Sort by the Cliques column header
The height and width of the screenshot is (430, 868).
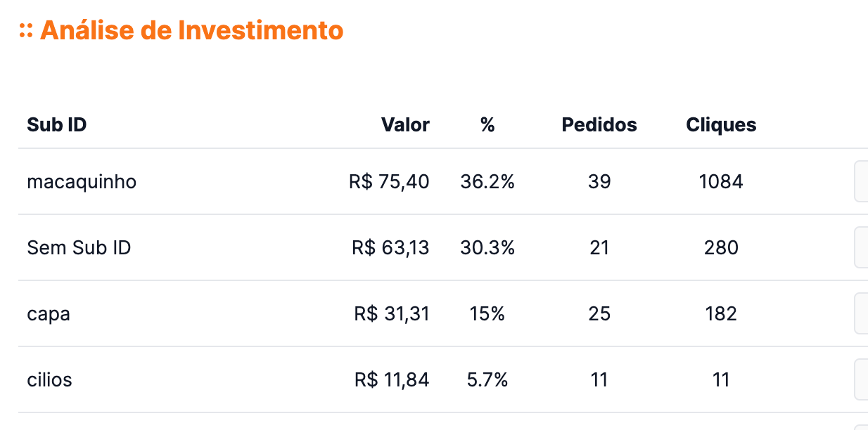720,124
